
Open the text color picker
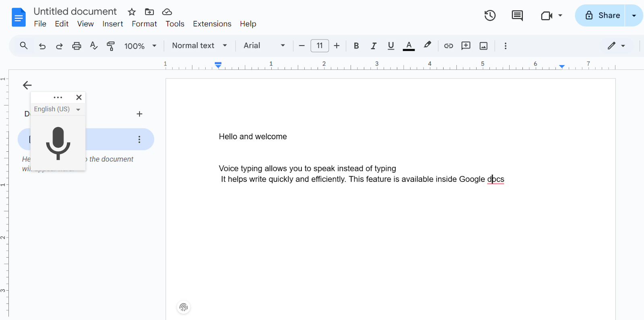point(409,46)
